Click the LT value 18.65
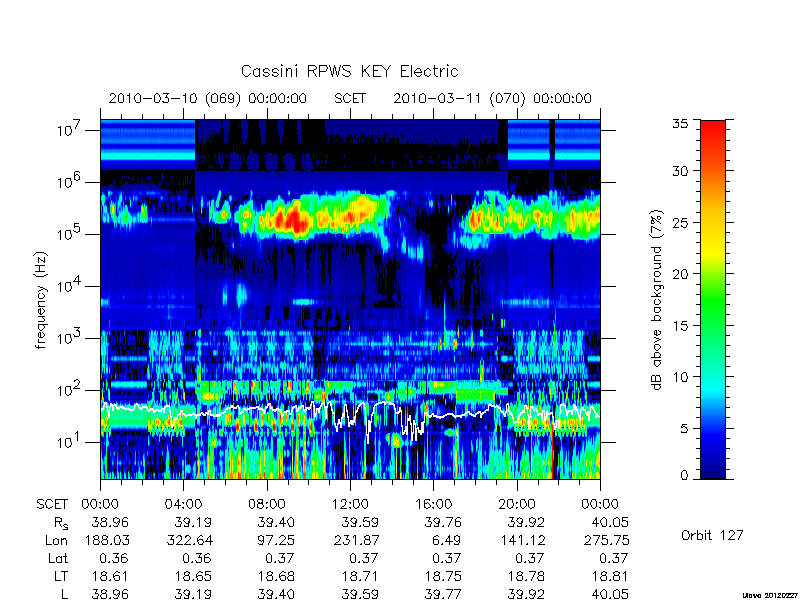 193,576
